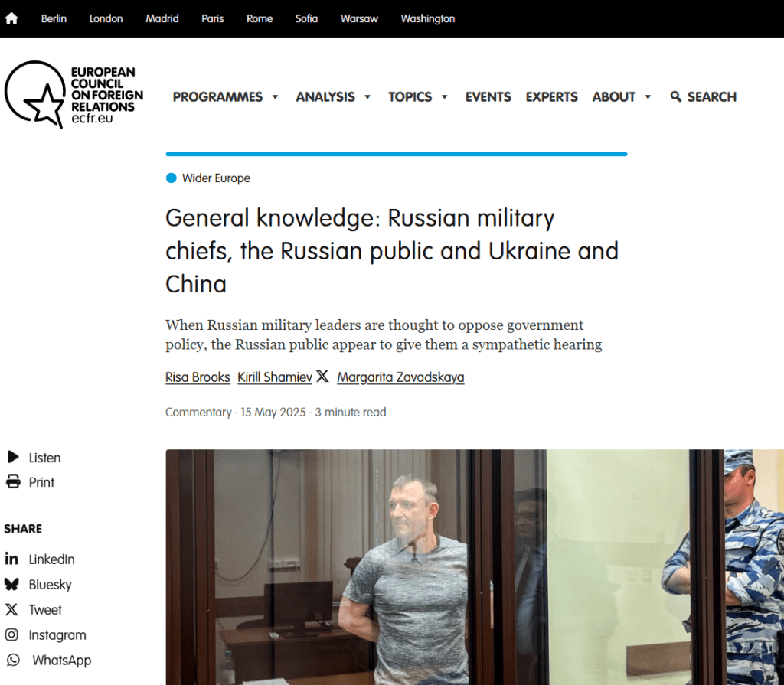Image resolution: width=784 pixels, height=685 pixels.
Task: Expand the About menu arrow
Action: tap(648, 97)
